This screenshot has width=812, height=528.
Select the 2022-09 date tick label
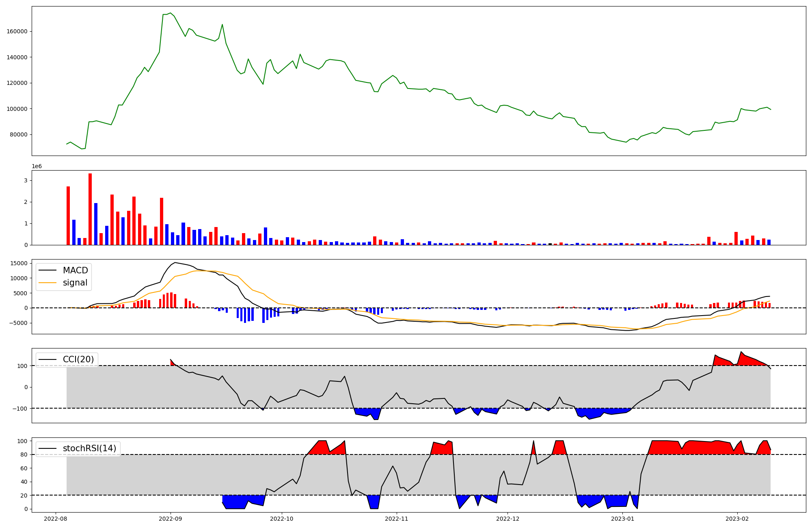(x=171, y=519)
